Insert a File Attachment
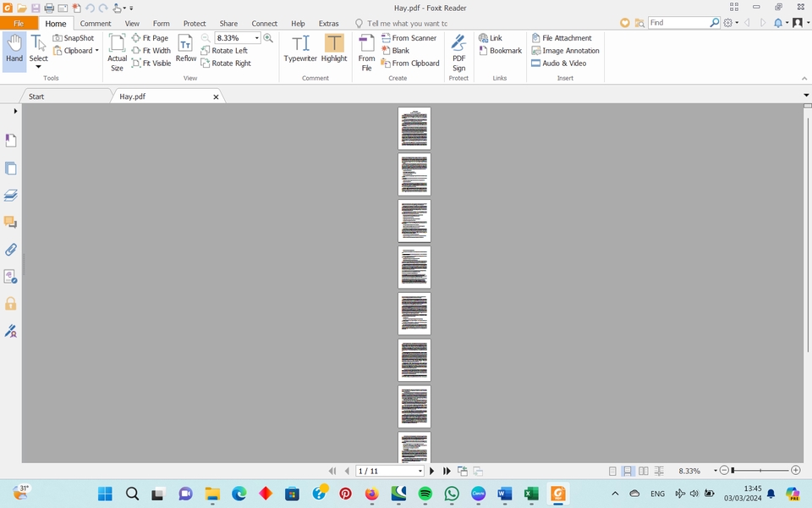Screen dimensions: 812x508 click(562, 38)
